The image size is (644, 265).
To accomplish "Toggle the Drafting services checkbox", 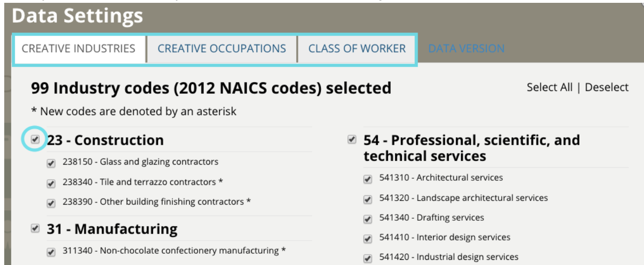I will pos(368,219).
